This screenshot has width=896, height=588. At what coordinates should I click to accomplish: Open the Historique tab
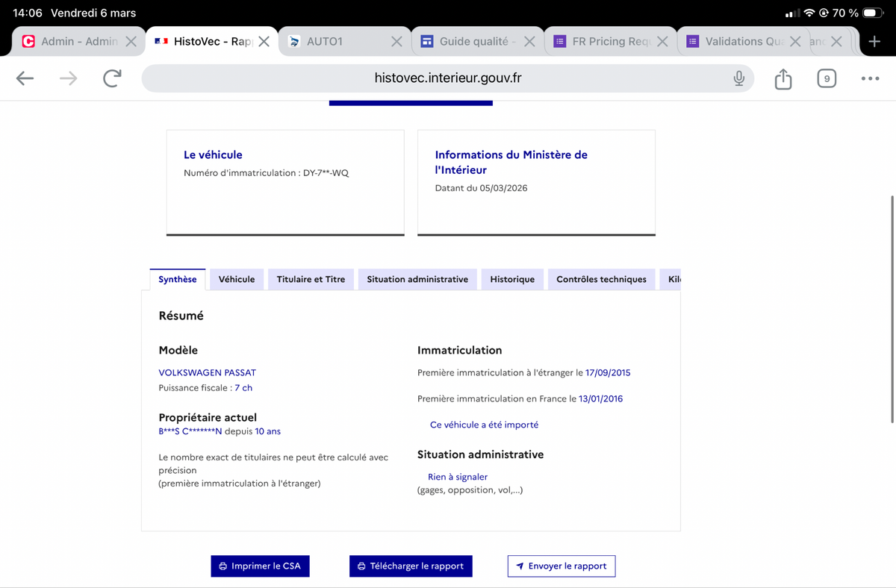(x=512, y=279)
